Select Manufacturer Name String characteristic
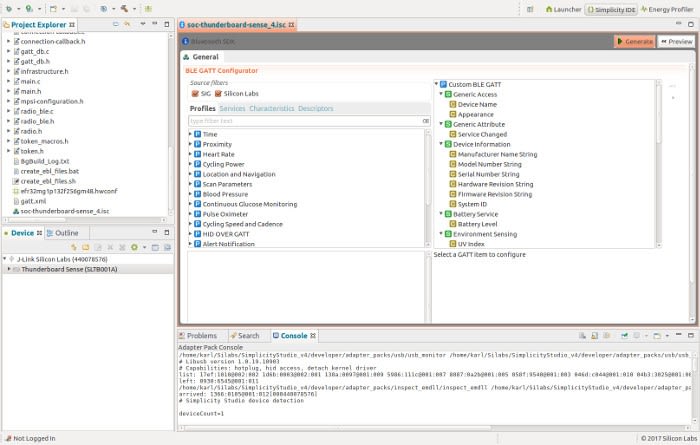Screen dimensions: 700x445 [497, 154]
